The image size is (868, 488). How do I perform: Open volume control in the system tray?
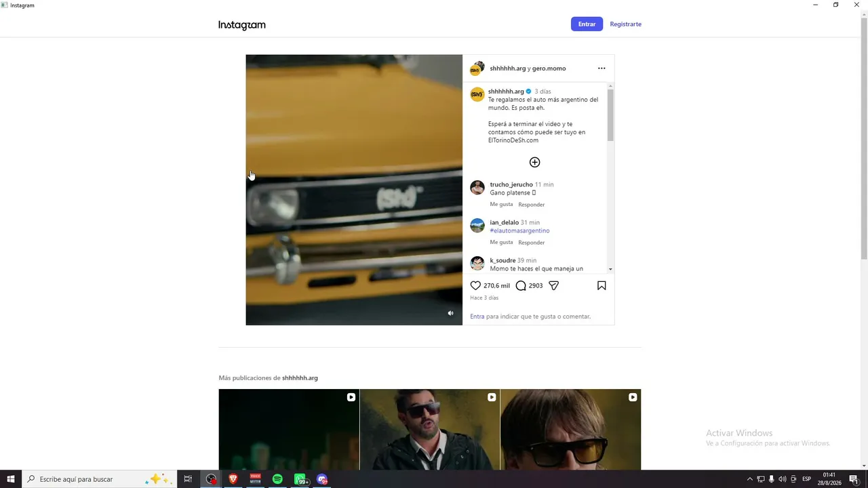(x=782, y=479)
